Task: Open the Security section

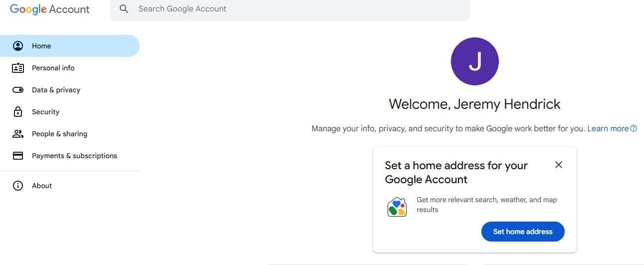Action: coord(70,112)
